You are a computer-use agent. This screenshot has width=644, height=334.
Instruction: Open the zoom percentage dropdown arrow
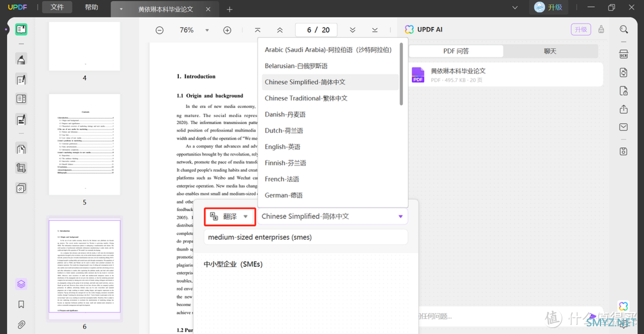[x=207, y=30]
